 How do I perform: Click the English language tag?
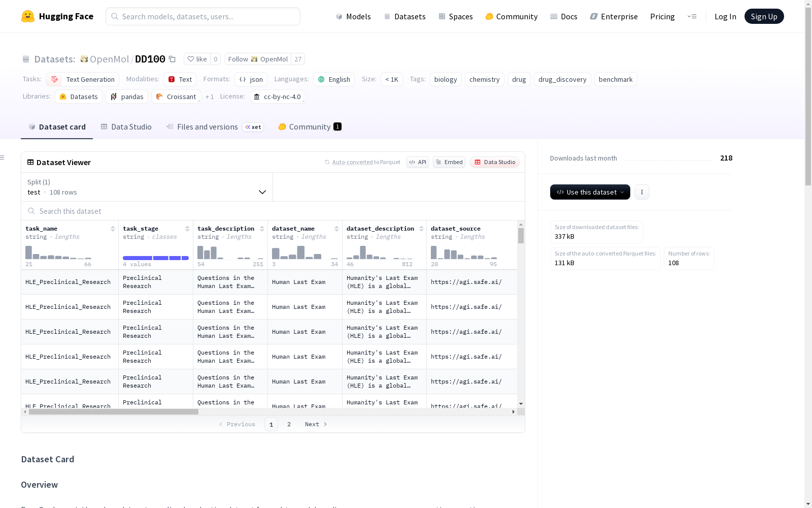pos(334,79)
